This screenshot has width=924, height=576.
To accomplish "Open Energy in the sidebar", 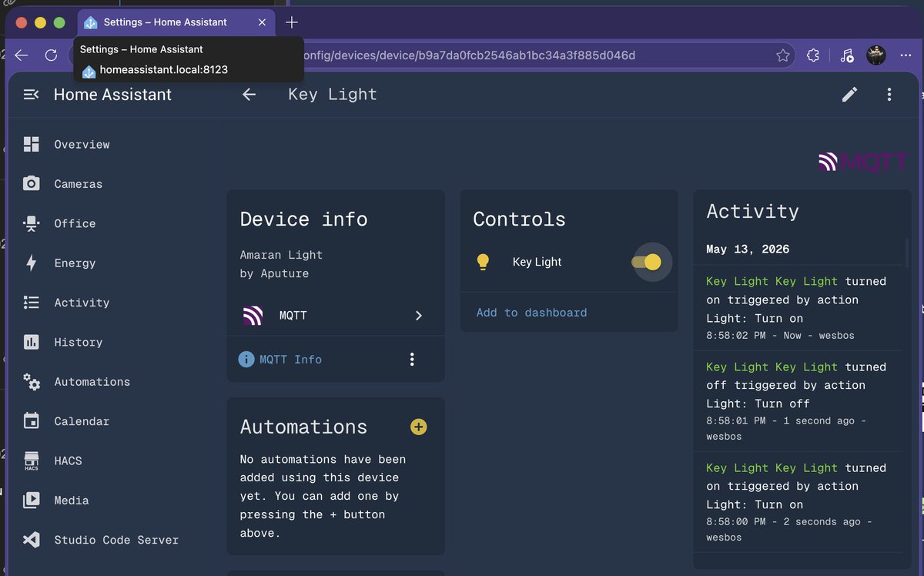I will [112, 263].
